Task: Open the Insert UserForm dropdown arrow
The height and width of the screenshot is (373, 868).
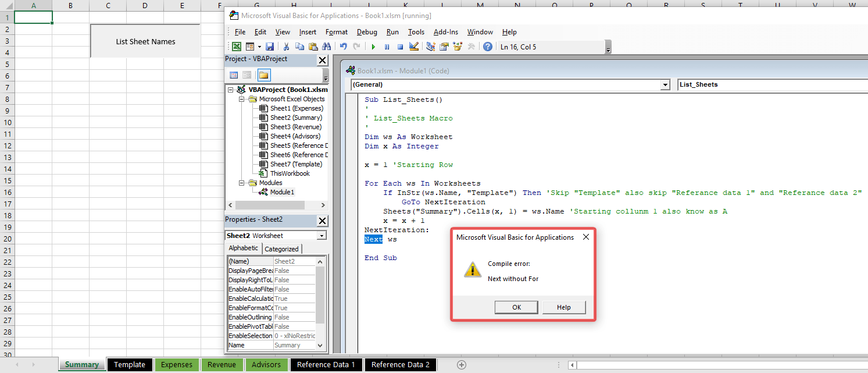Action: 259,47
